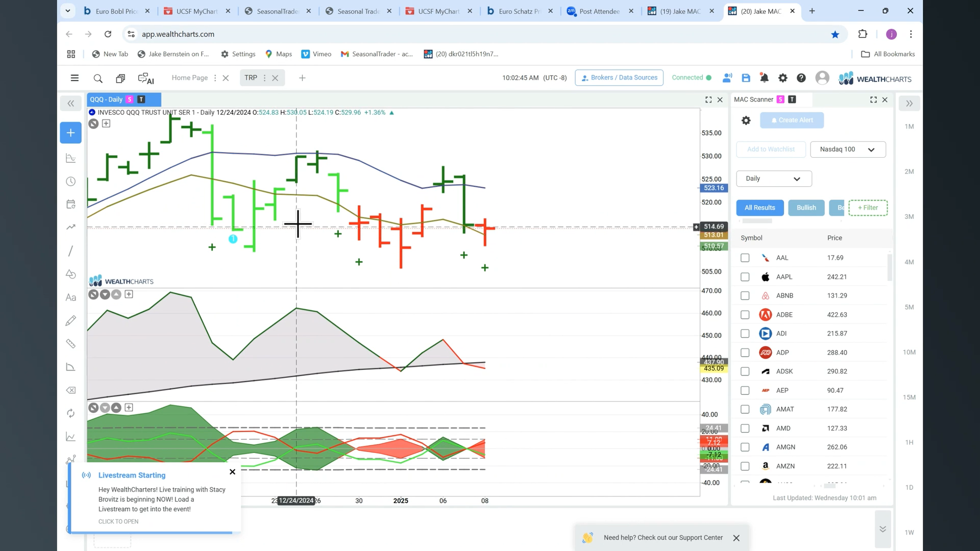Select the shapes drawing tool
Image resolution: width=980 pixels, height=551 pixels.
(x=71, y=274)
